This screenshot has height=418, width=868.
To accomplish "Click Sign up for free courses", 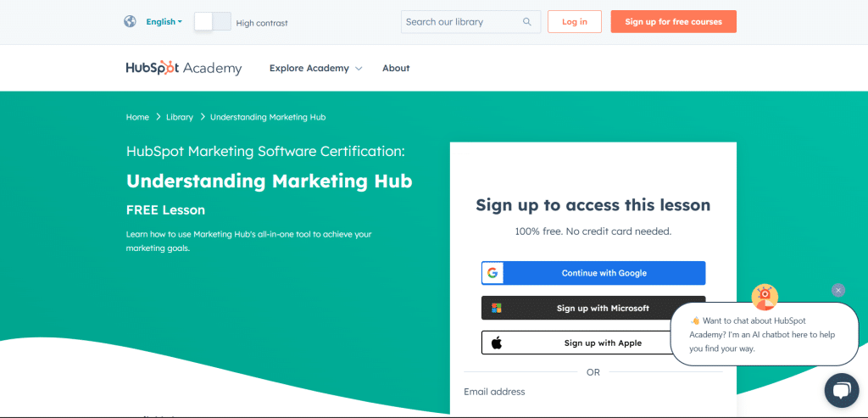I will (674, 21).
